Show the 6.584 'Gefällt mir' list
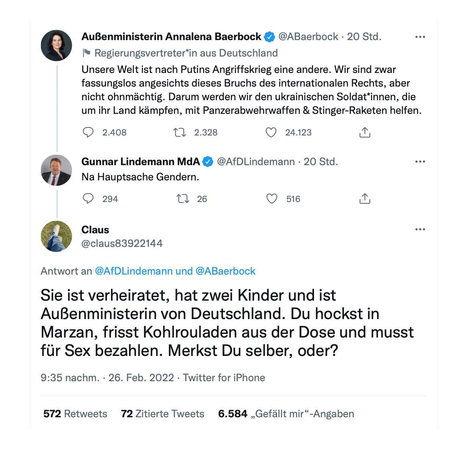 pyautogui.click(x=286, y=414)
